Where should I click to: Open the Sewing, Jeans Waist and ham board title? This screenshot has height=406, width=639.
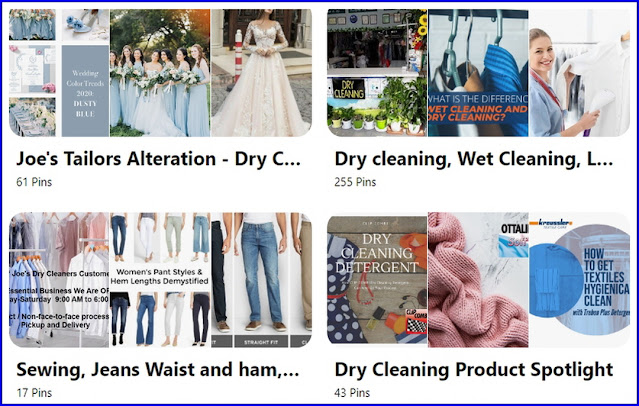158,370
